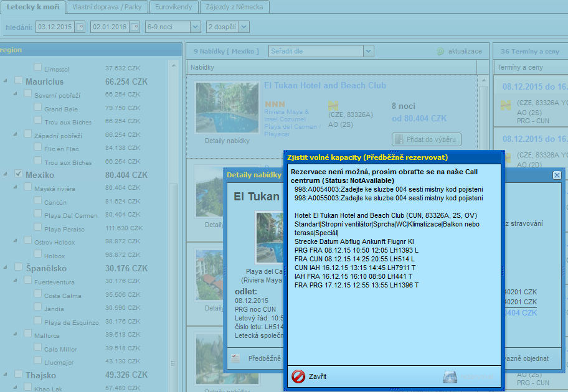Click the Předběžně checklist icon
568x392 pixels.
(x=235, y=358)
